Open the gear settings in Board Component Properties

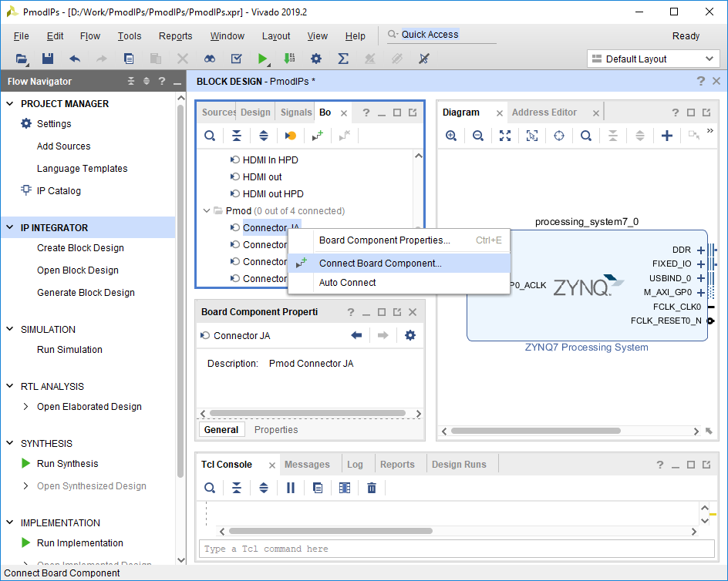[410, 335]
